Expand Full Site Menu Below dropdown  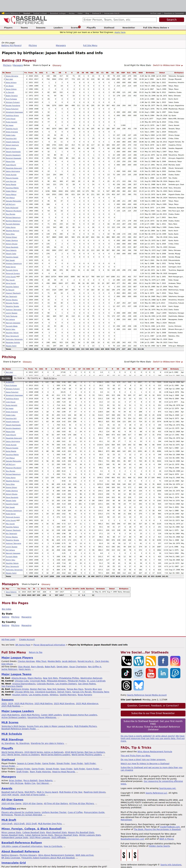coord(156,28)
